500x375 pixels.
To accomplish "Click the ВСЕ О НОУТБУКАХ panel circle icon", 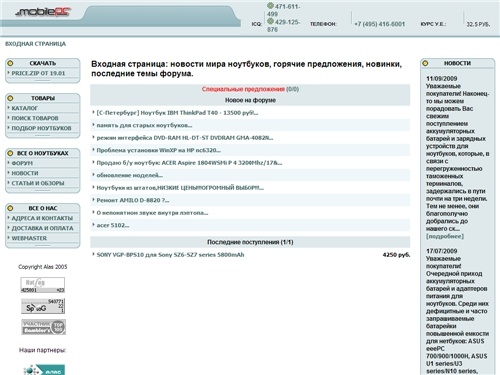I will tap(10, 153).
